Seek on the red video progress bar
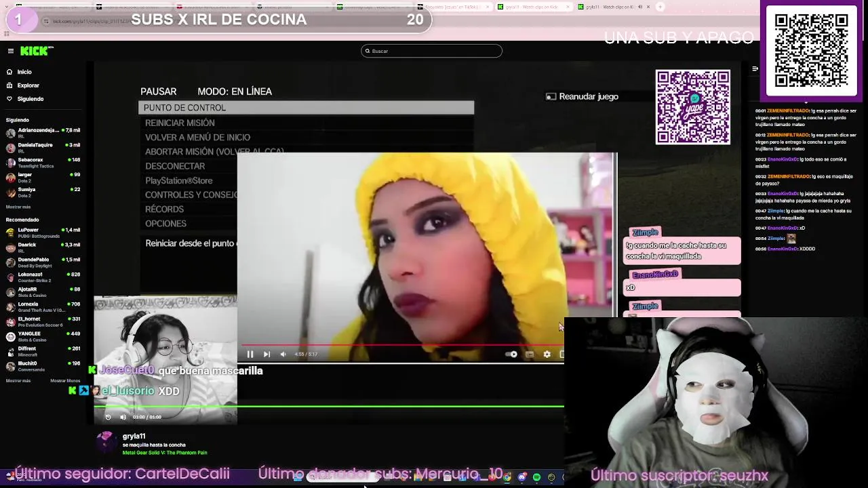Viewport: 868px width, 488px height. 401,344
